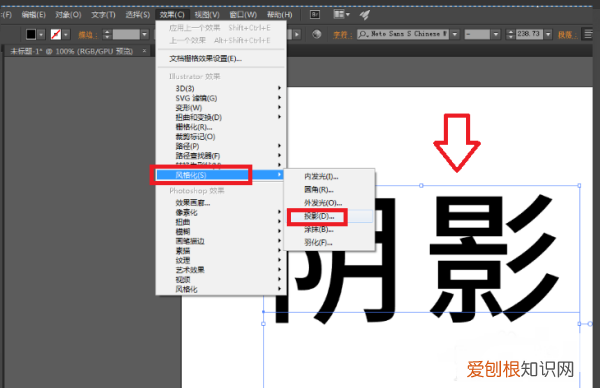
Task: Click the GPU performance rocket icon
Action: pyautogui.click(x=365, y=15)
